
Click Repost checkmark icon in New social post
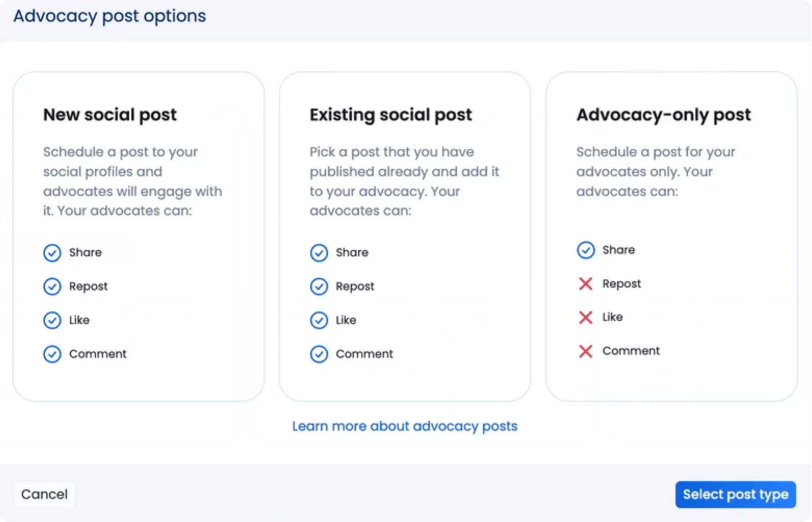coord(52,286)
